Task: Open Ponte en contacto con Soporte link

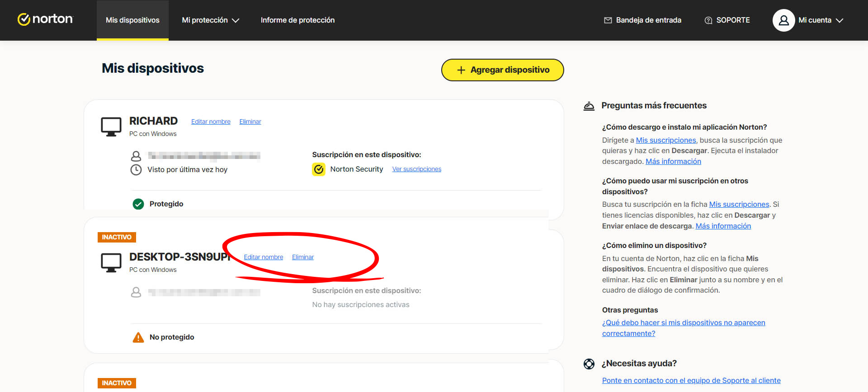Action: tap(691, 380)
